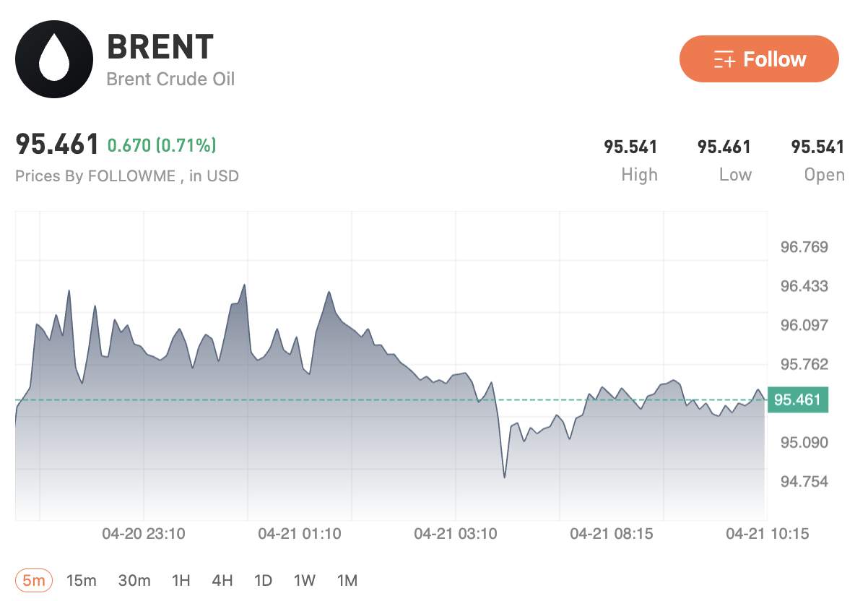Click the Prices By FOLLOWME text
The width and height of the screenshot is (868, 601).
[128, 176]
